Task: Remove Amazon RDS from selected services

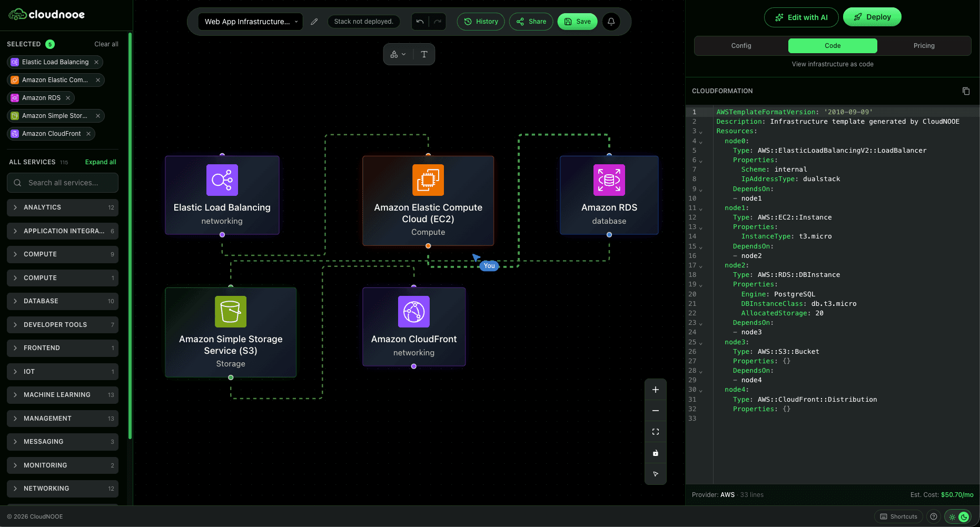Action: pyautogui.click(x=68, y=98)
